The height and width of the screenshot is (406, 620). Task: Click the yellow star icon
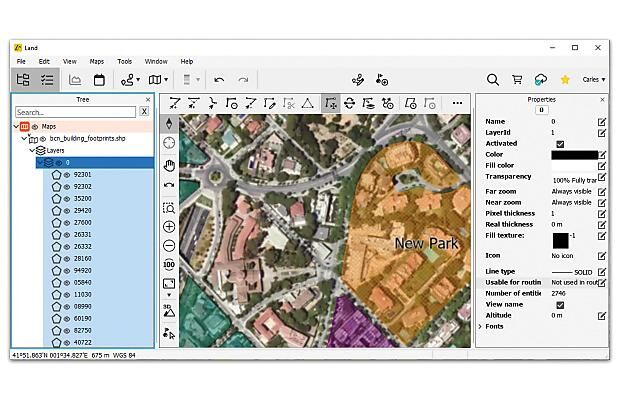coord(565,80)
